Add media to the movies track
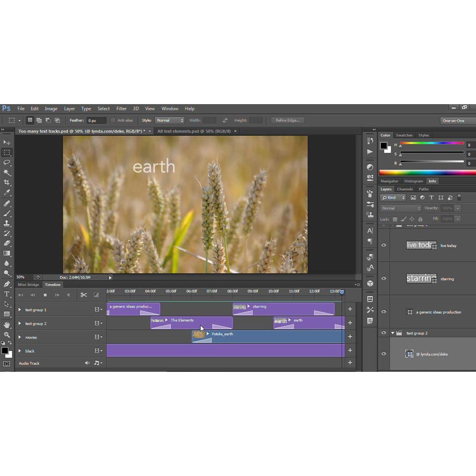476x476 pixels. (350, 337)
